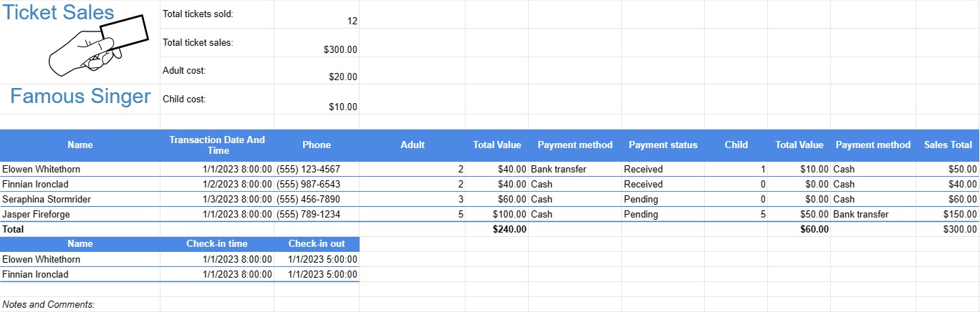The image size is (980, 312).
Task: Click the total tickets sold value 12
Action: pyautogui.click(x=352, y=21)
